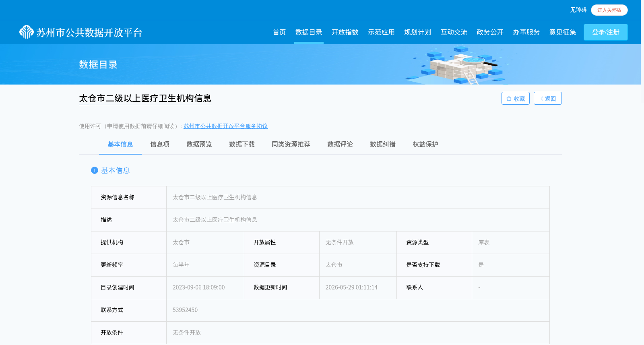Click the update time 2026-05-29 01:11:14
The height and width of the screenshot is (345, 644).
pos(351,287)
